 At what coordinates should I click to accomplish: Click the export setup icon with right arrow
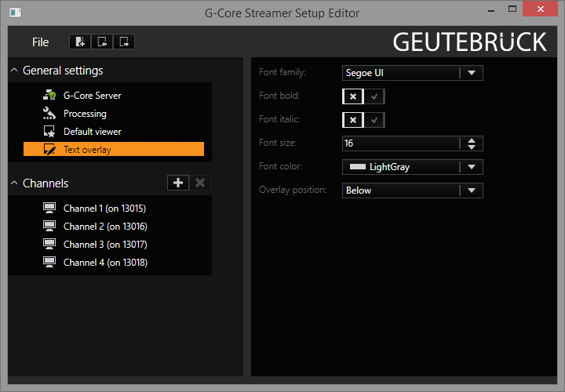[x=124, y=42]
